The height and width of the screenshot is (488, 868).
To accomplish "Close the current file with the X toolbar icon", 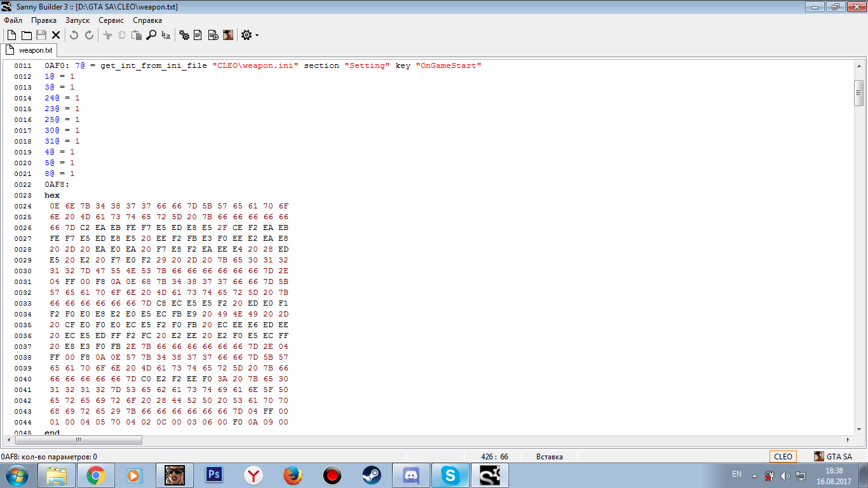I will (x=56, y=36).
